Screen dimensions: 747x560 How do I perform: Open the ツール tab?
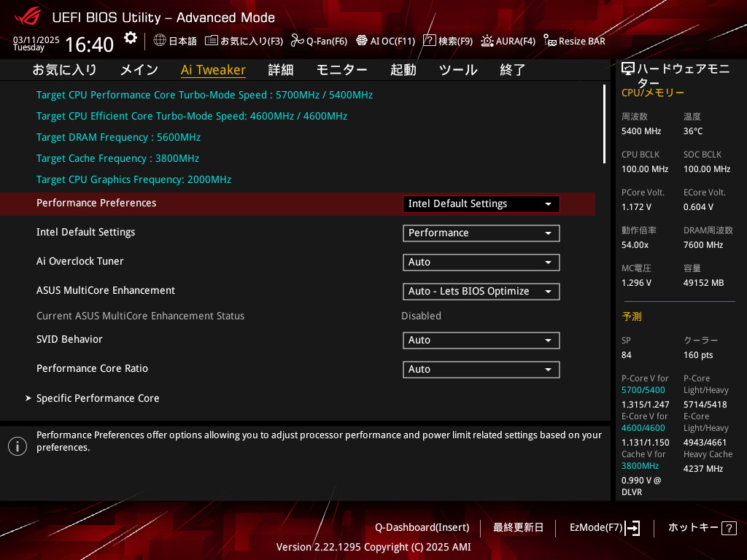click(457, 70)
